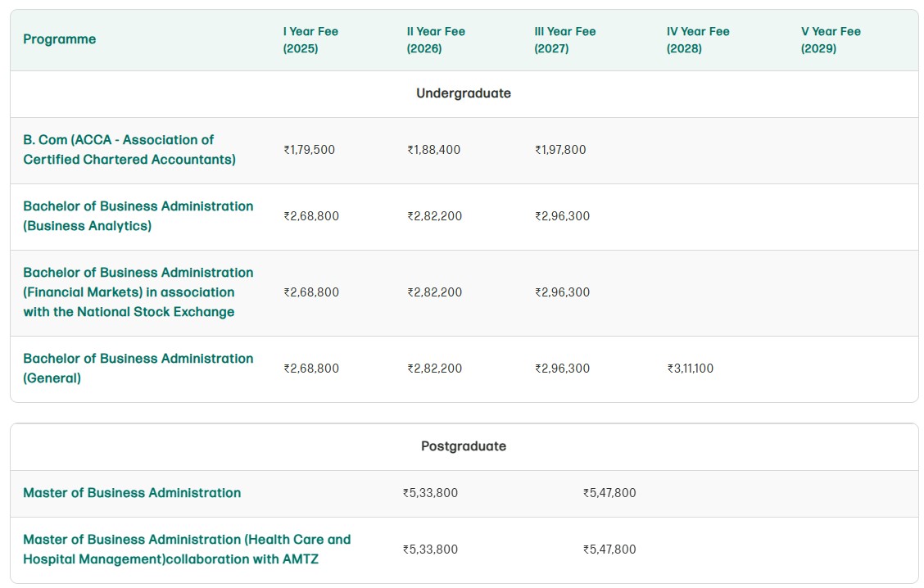Click the ₹3,11,100 BBA General fourth-year fee
The height and width of the screenshot is (588, 924).
[690, 369]
